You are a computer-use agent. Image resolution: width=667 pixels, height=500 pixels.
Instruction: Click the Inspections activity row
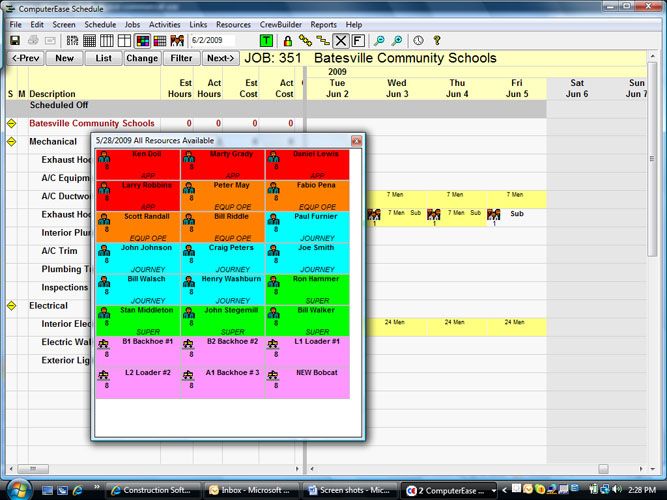65,288
